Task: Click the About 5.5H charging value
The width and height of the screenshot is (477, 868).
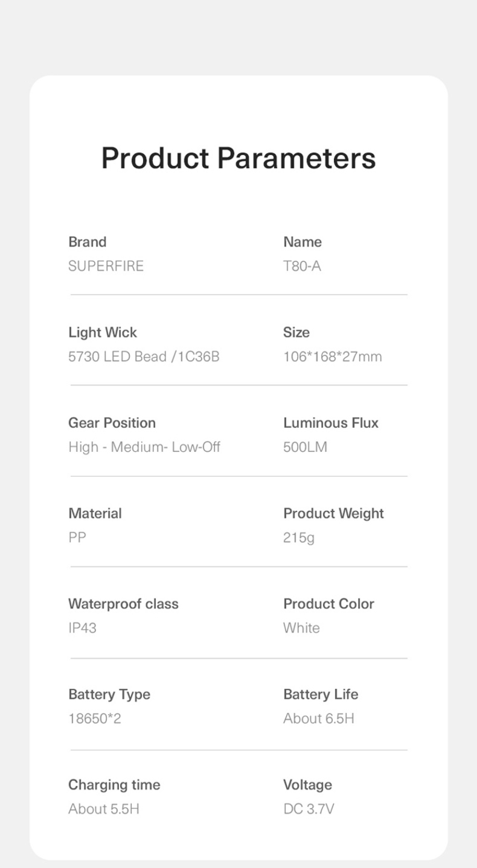Action: [x=104, y=809]
